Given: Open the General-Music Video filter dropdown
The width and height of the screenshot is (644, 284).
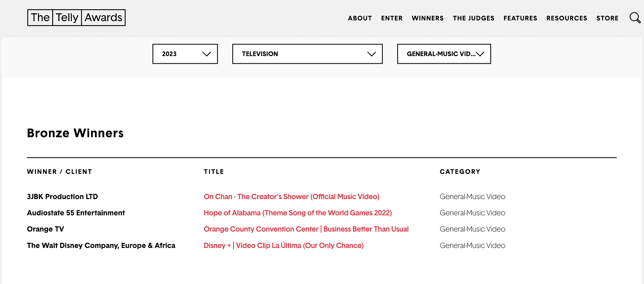Looking at the screenshot, I should pos(444,54).
